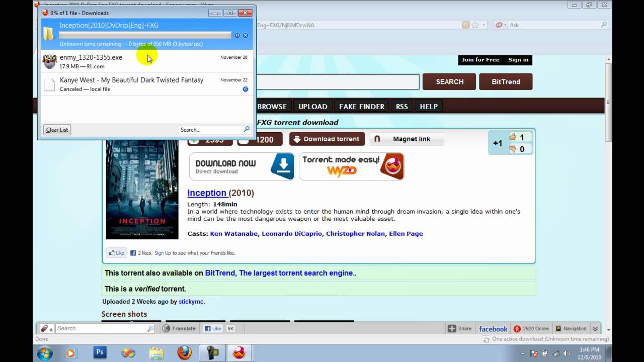
Task: Click the enmy_1320-1355.exe file icon
Action: coord(49,61)
